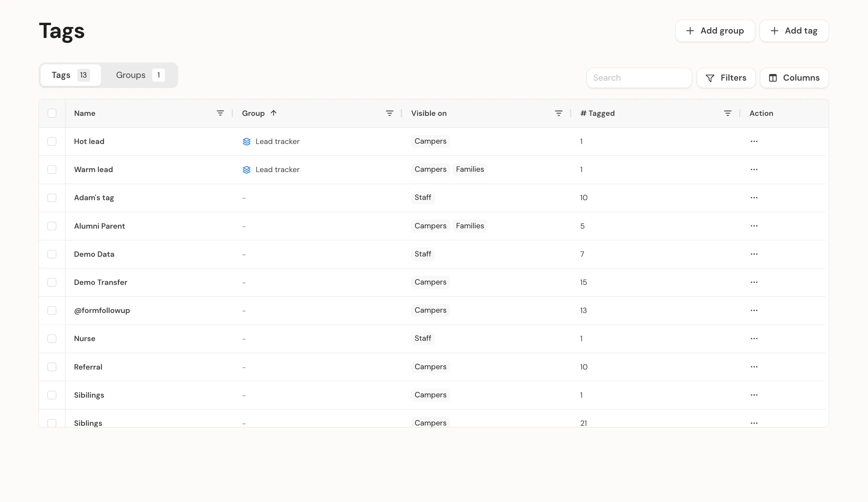
Task: Check the Referral row checkbox
Action: tap(52, 368)
